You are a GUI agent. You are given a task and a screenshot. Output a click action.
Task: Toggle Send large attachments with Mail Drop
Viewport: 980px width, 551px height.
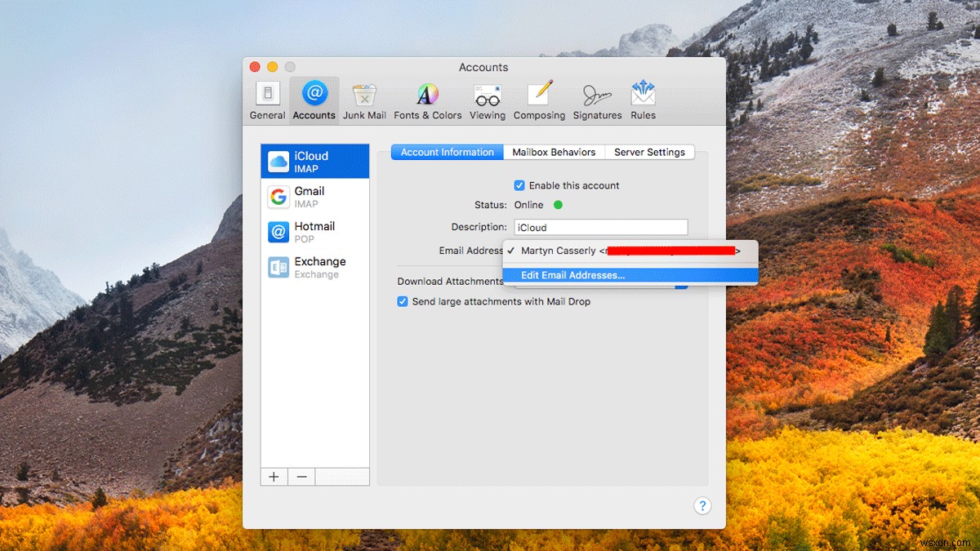click(x=403, y=301)
